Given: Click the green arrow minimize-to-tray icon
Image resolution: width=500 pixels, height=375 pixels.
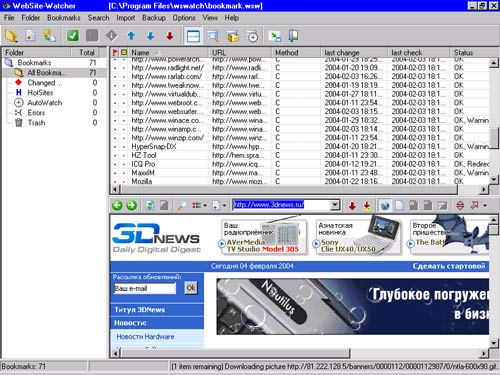Looking at the screenshot, I should click(x=275, y=36).
